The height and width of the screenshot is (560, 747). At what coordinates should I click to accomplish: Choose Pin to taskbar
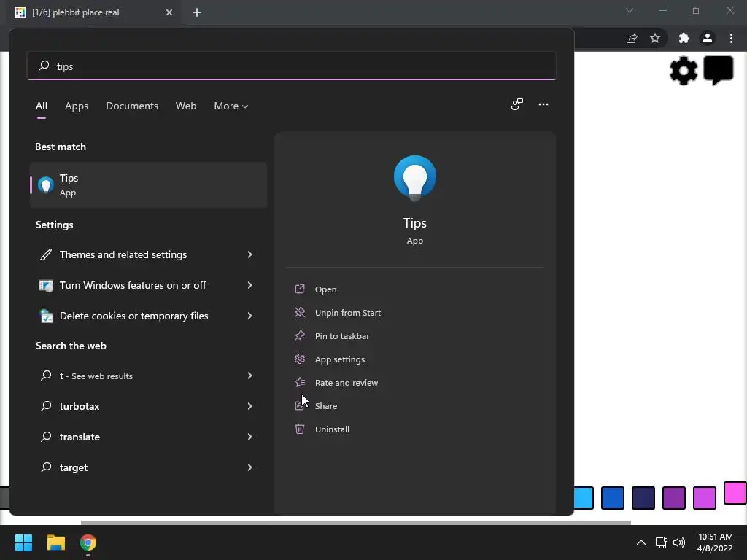342,335
